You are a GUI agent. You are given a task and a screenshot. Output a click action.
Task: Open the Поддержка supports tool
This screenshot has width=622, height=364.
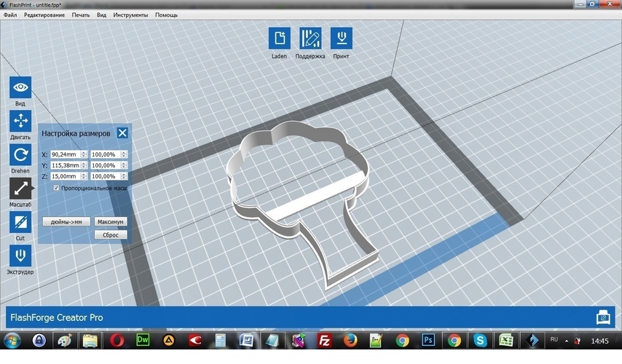pos(310,38)
